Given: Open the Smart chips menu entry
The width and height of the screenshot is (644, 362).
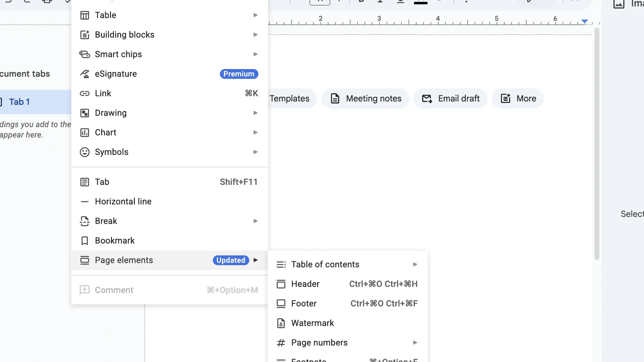Looking at the screenshot, I should (118, 54).
